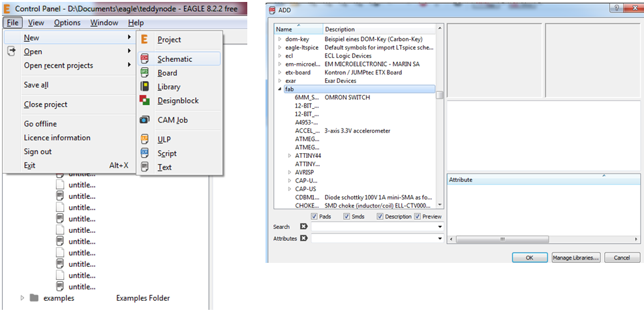The width and height of the screenshot is (644, 317).
Task: Expand the dom-key library
Action: [280, 39]
